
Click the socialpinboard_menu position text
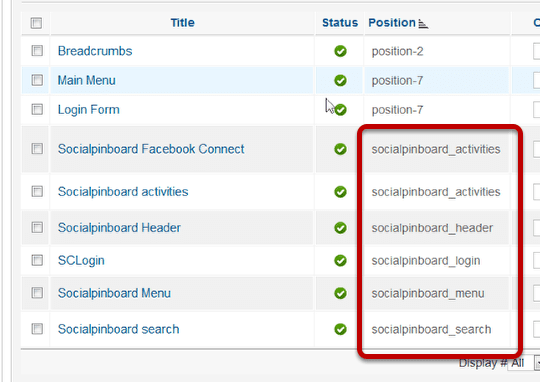[x=428, y=293]
